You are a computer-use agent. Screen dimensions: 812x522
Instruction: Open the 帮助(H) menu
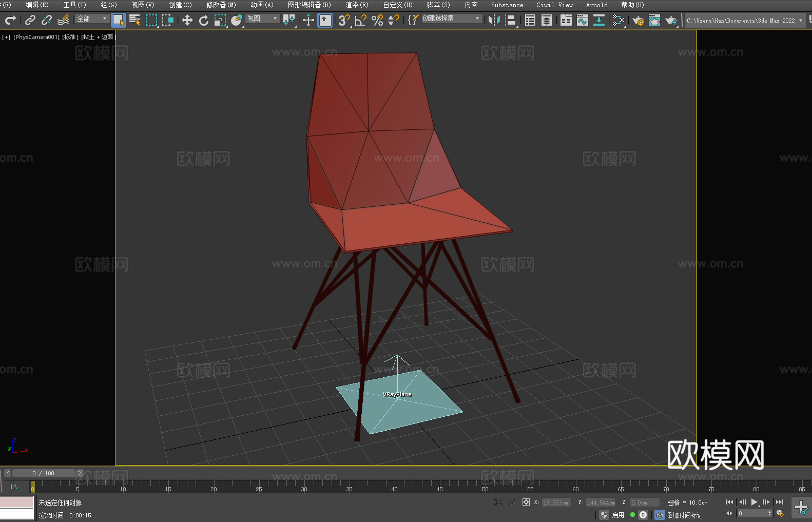(632, 5)
